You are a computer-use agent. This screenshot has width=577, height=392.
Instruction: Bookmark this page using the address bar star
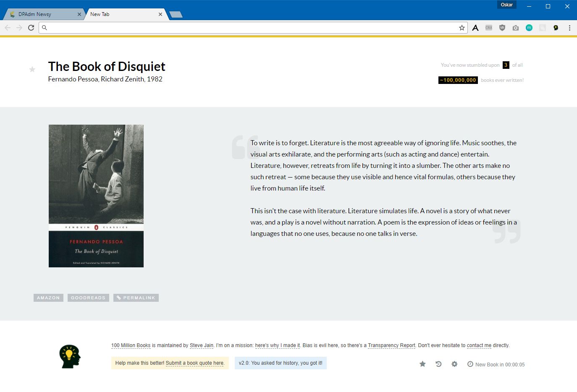click(x=462, y=28)
